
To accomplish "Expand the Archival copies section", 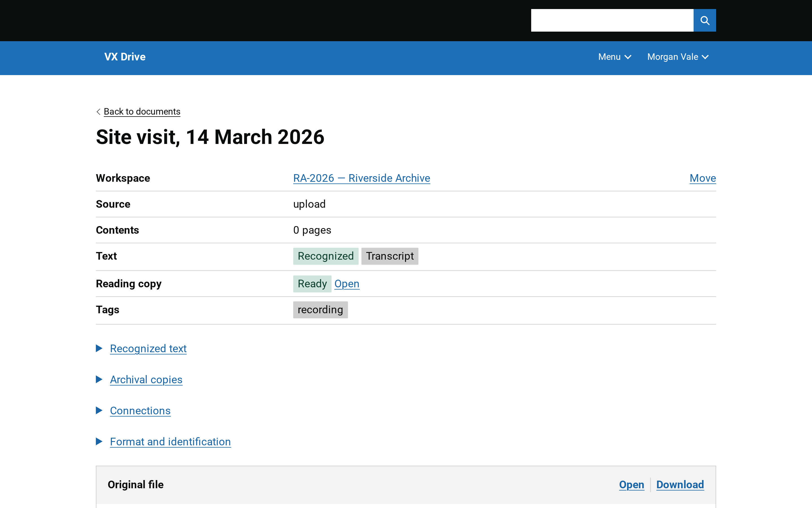I will [x=146, y=380].
